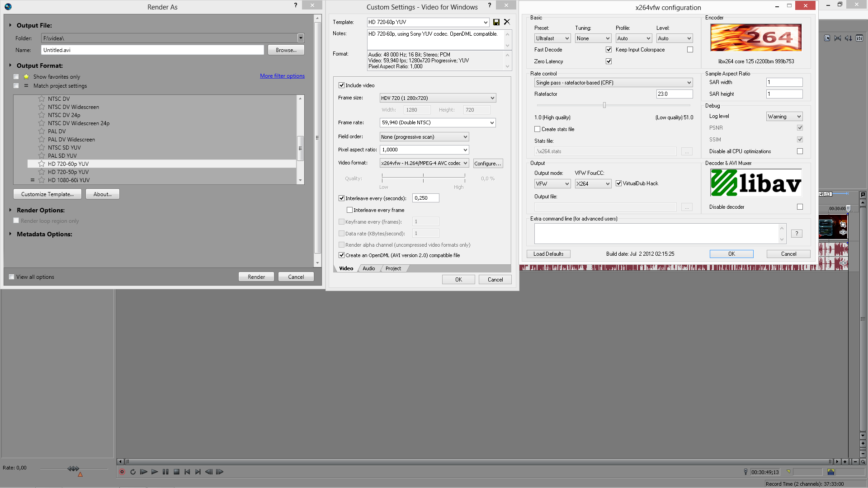Uncheck Include video checkbox
868x488 pixels.
(342, 85)
